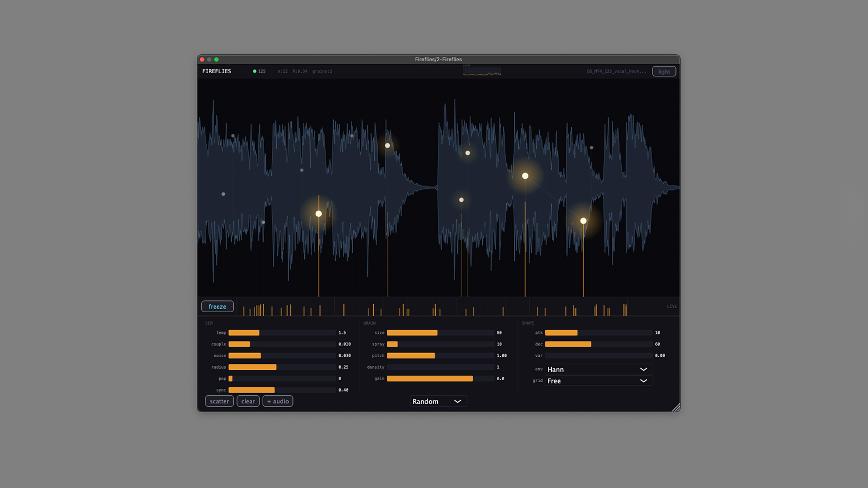Viewport: 868px width, 488px height.
Task: Switch to light theme
Action: pyautogui.click(x=664, y=72)
